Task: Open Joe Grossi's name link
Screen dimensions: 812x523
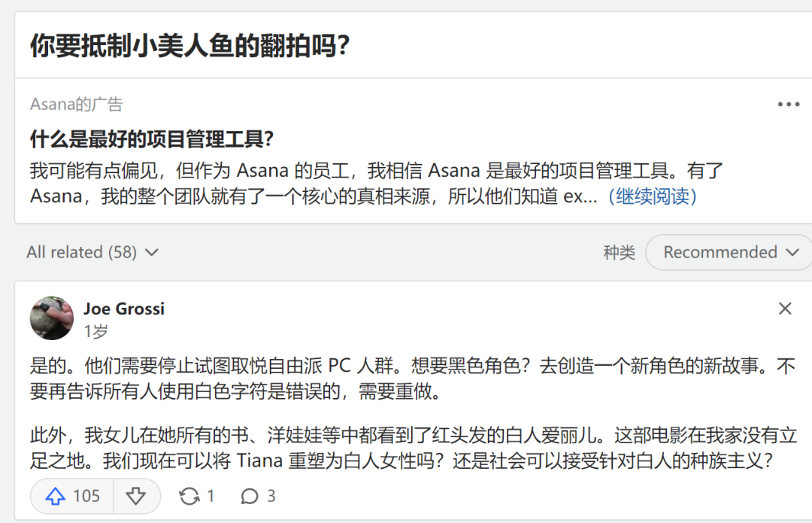Action: coord(123,309)
